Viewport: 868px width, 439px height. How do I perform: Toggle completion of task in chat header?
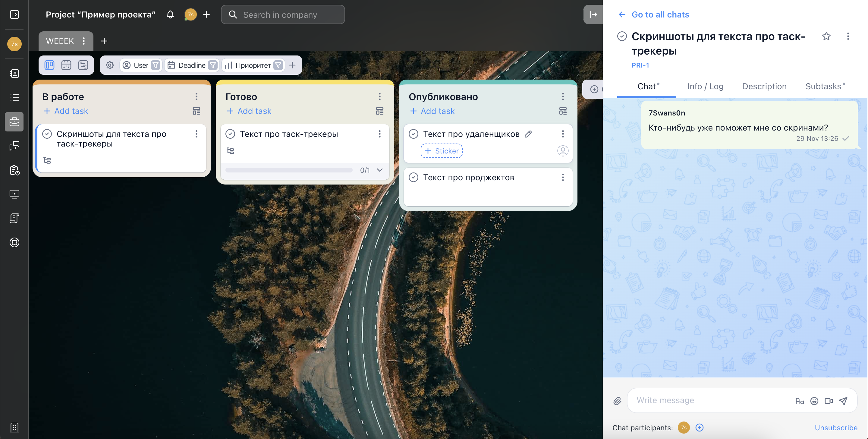pyautogui.click(x=622, y=36)
